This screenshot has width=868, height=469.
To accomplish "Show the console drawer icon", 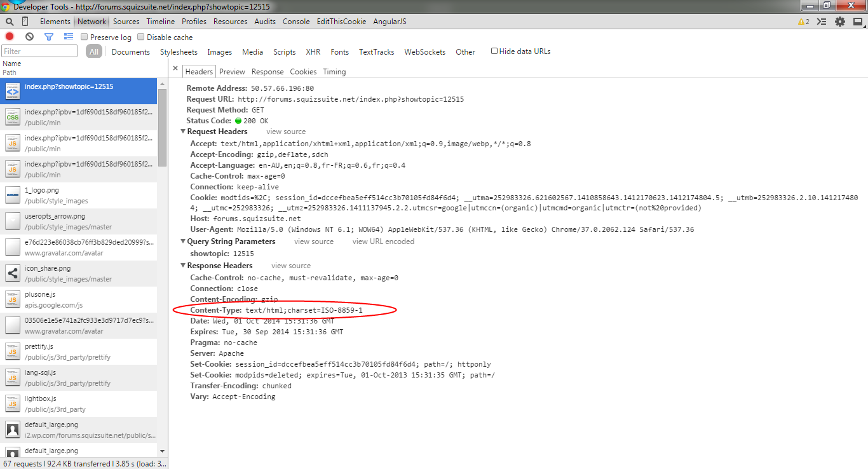I will click(x=822, y=21).
